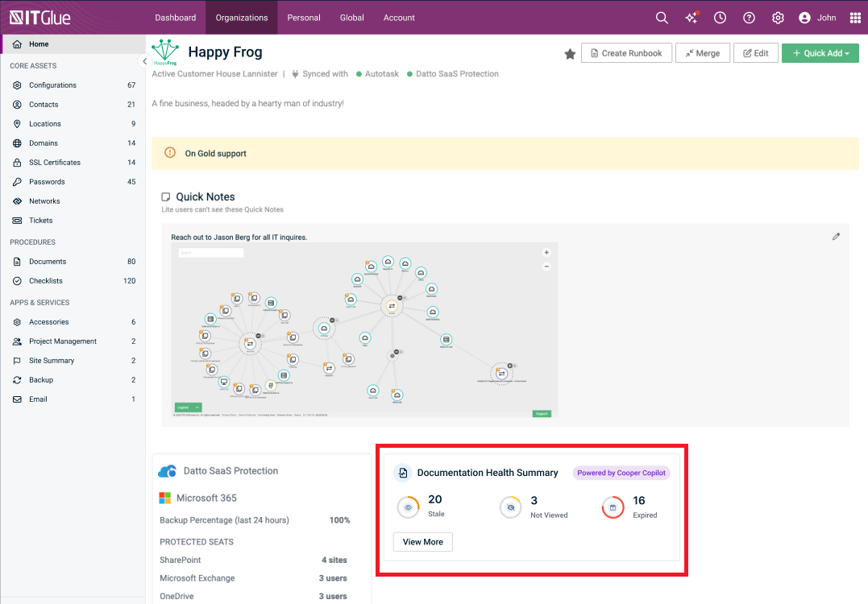Open Networks in the sidebar
The width and height of the screenshot is (868, 604).
pos(73,201)
